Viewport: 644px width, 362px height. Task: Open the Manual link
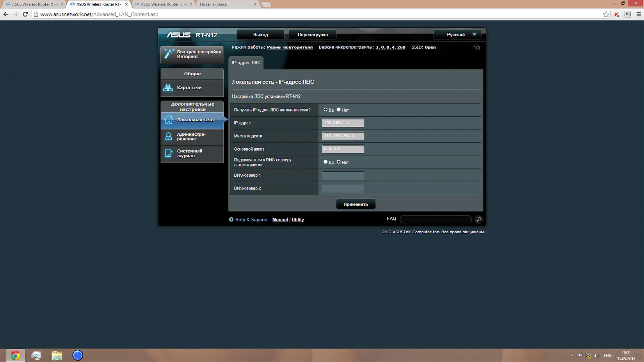(280, 220)
